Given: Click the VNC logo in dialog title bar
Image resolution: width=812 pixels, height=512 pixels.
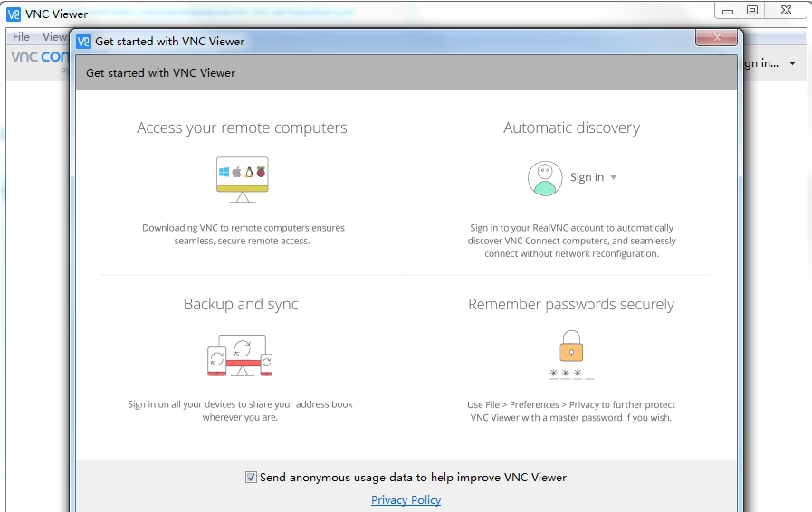Looking at the screenshot, I should point(83,42).
